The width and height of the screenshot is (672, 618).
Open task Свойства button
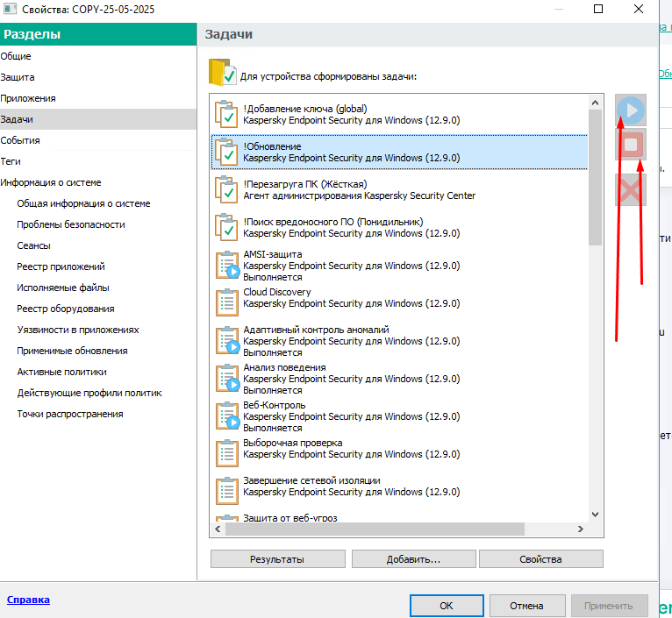pyautogui.click(x=541, y=559)
